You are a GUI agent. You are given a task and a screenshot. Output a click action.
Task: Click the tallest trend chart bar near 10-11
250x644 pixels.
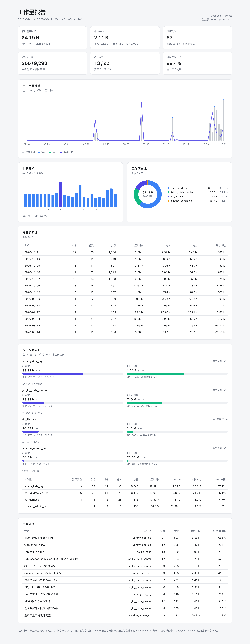point(223,120)
